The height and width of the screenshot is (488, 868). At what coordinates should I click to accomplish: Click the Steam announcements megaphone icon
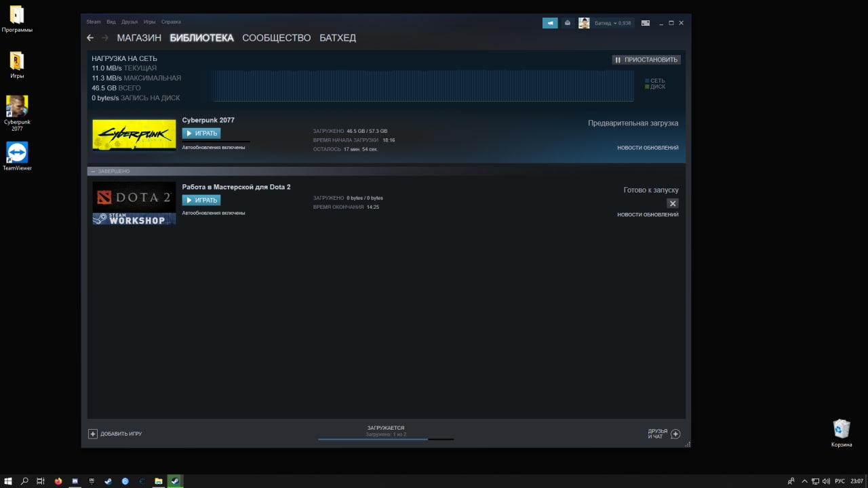pos(550,23)
